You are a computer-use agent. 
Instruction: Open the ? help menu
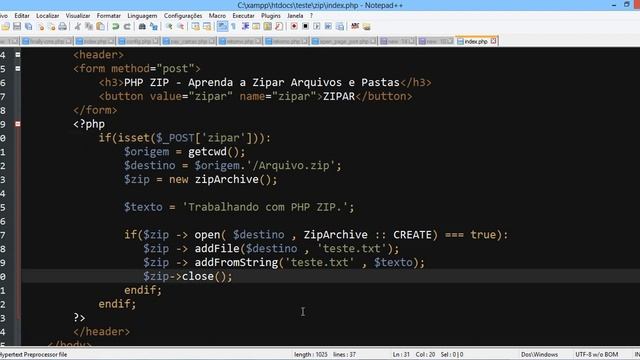[x=311, y=16]
